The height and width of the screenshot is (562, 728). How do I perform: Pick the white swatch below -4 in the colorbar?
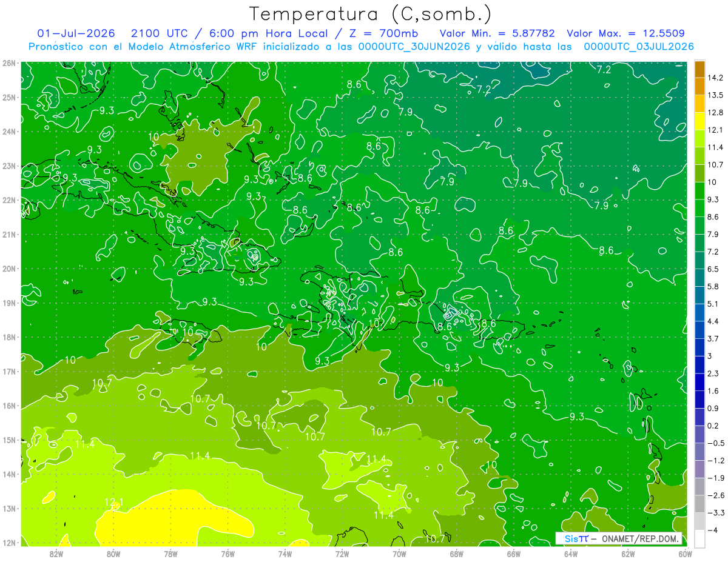699,538
